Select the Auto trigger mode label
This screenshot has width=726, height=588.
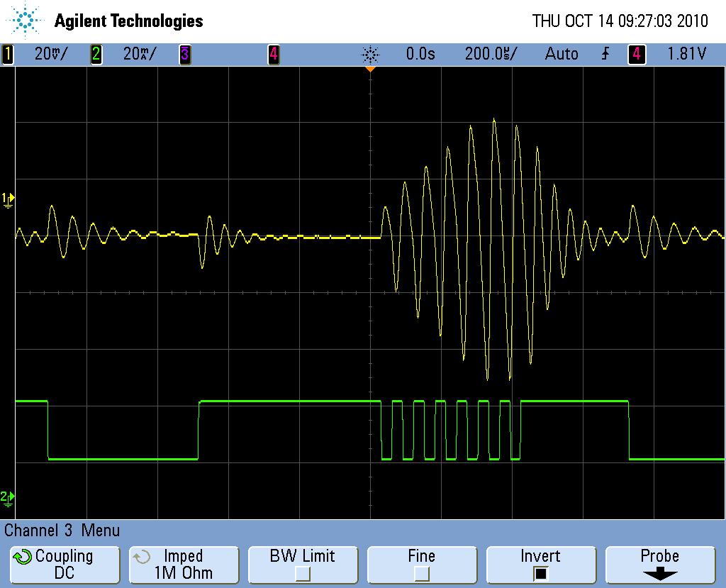562,54
